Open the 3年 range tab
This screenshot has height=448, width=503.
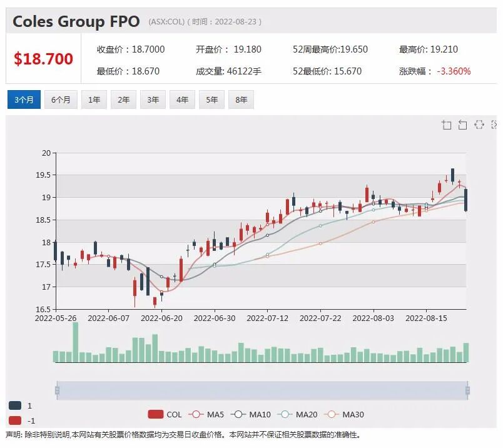click(153, 99)
